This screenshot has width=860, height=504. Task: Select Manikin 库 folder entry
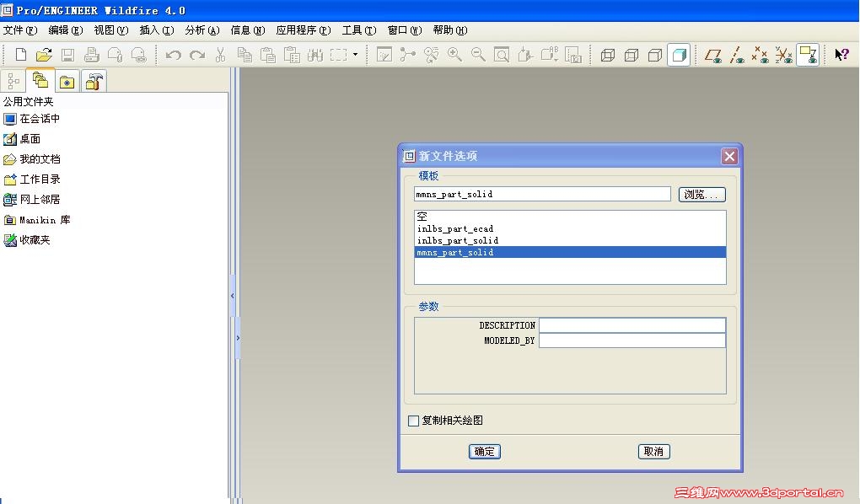(37, 220)
